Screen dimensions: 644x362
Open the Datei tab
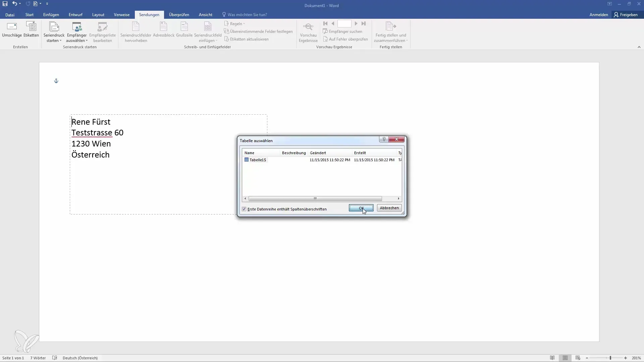point(10,15)
